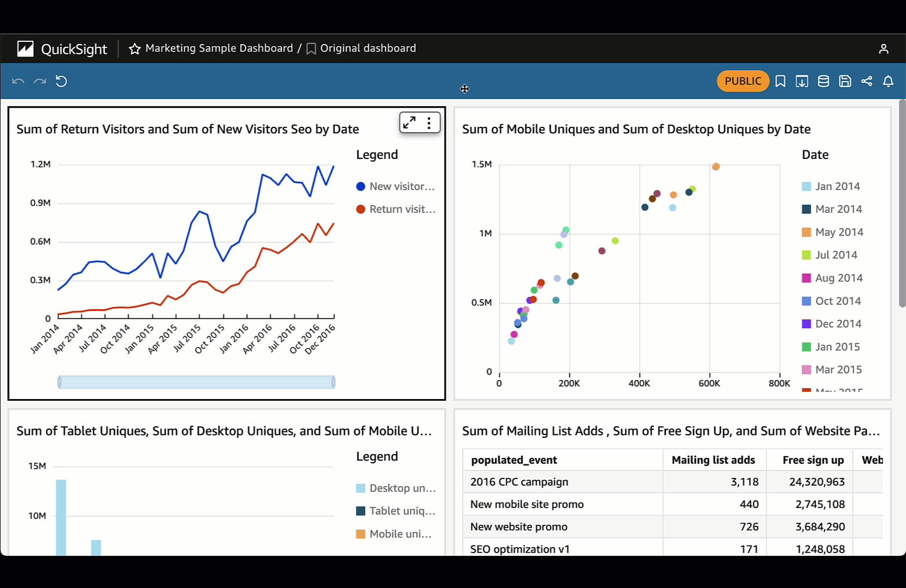Viewport: 906px width, 588px height.
Task: Favorite the dashboard with the star icon
Action: pyautogui.click(x=134, y=48)
